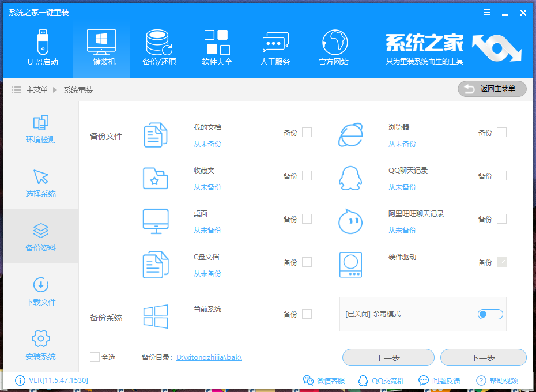Select 选择系统 step in sidebar
Screen dimensions: 536x392
[41, 183]
